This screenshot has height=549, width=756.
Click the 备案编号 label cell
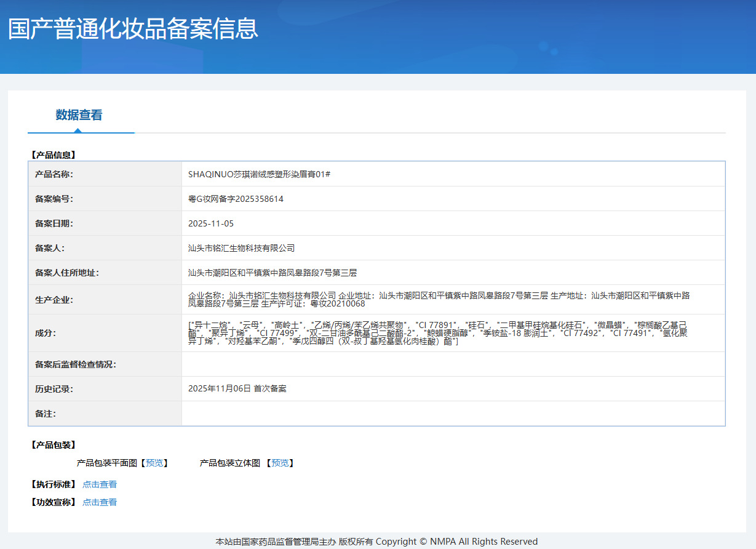pos(105,199)
